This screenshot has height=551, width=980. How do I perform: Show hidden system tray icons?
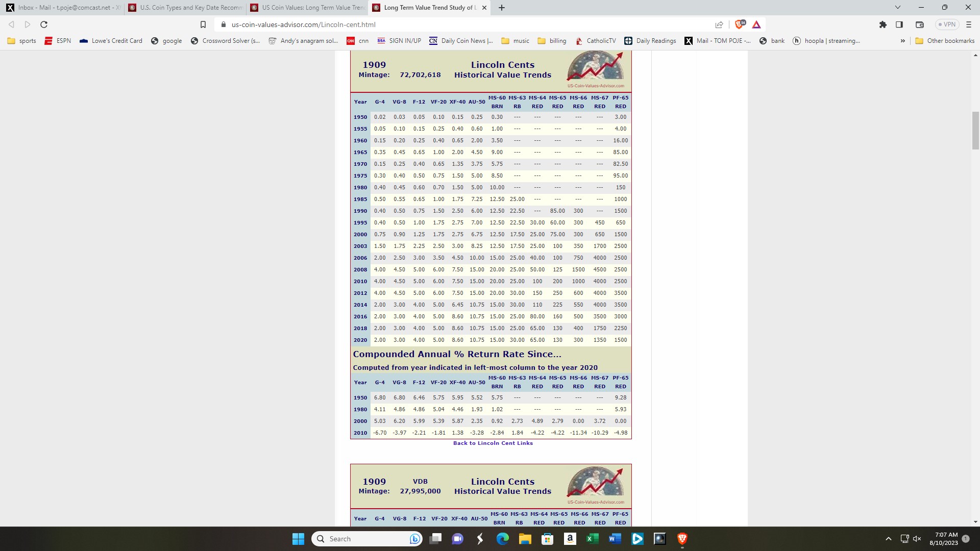(x=888, y=539)
